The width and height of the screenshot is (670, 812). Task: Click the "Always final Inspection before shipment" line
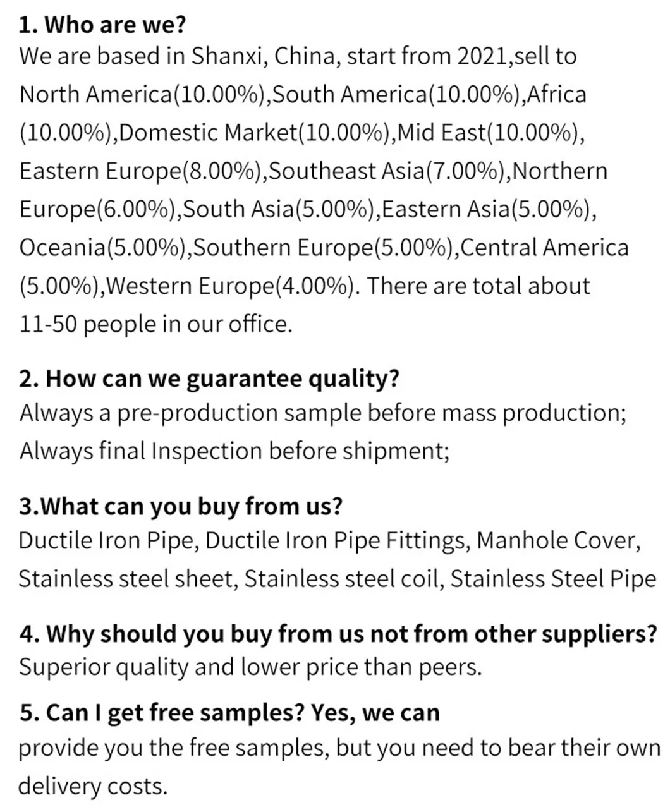(234, 451)
